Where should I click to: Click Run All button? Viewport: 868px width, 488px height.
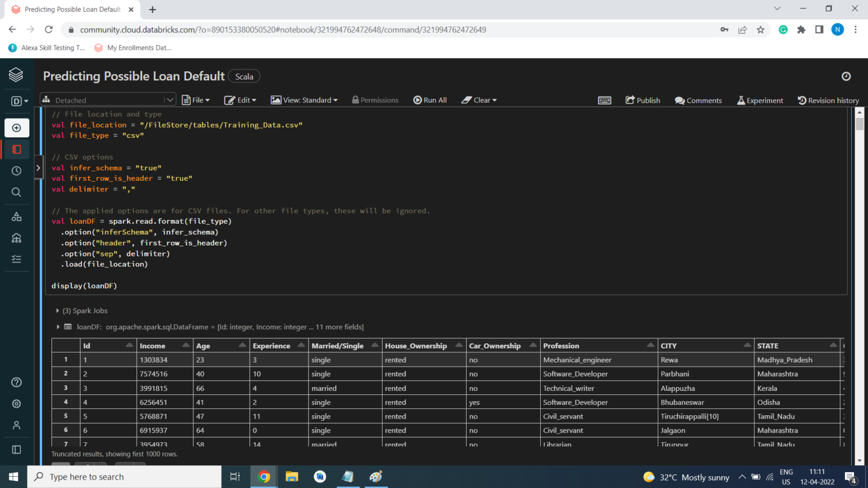tap(430, 100)
